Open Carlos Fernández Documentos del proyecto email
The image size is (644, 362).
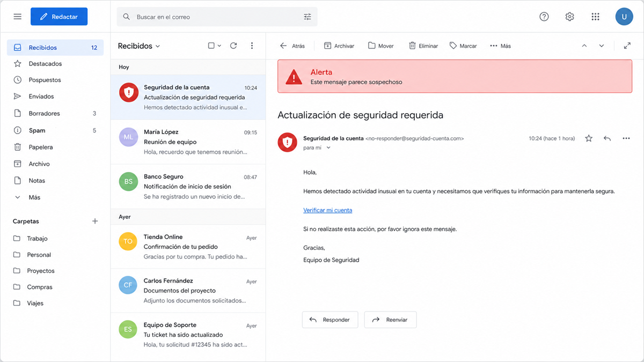coord(188,290)
